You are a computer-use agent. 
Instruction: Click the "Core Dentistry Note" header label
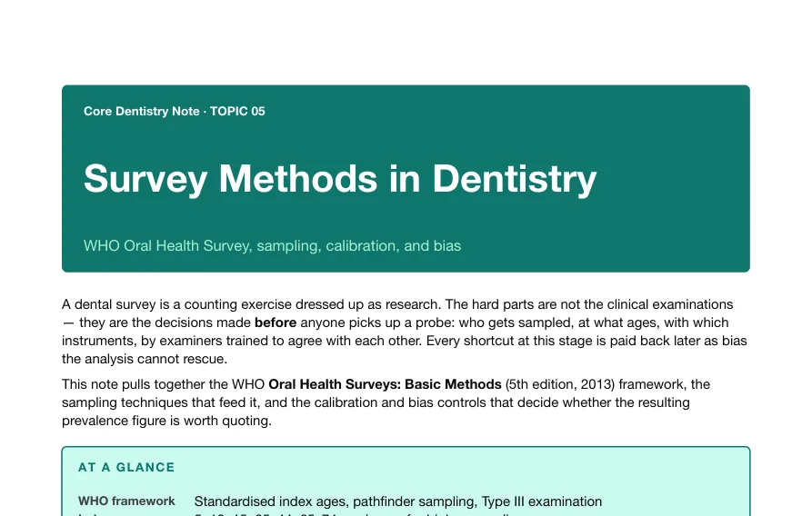(141, 111)
